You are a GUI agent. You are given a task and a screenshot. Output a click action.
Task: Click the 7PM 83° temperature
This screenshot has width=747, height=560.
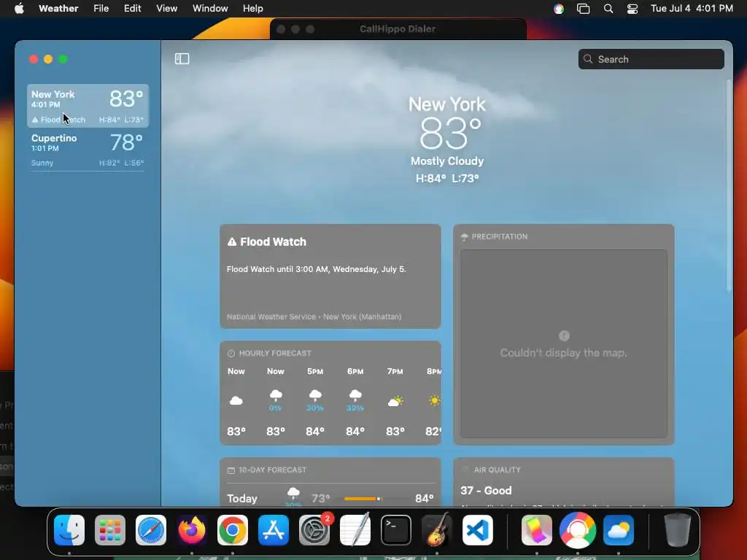395,432
